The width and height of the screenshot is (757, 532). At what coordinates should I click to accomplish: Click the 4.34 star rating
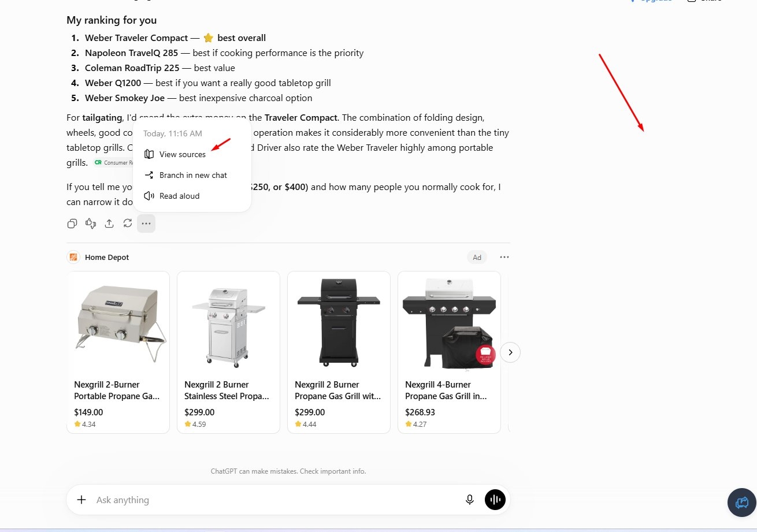(85, 424)
